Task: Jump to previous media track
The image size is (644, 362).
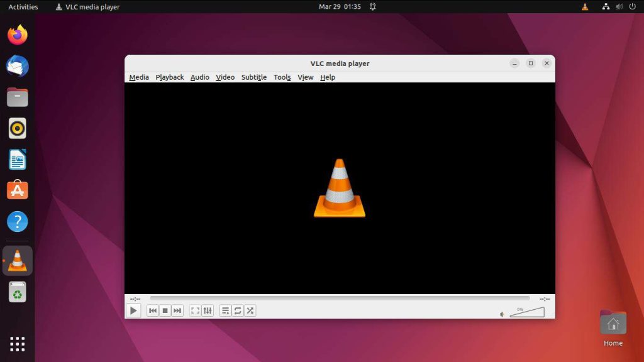Action: pyautogui.click(x=153, y=310)
